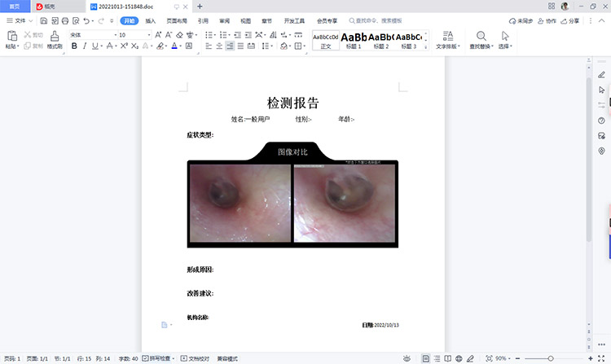The height and width of the screenshot is (364, 611).
Task: Expand the borders dropdown
Action: tap(304, 46)
